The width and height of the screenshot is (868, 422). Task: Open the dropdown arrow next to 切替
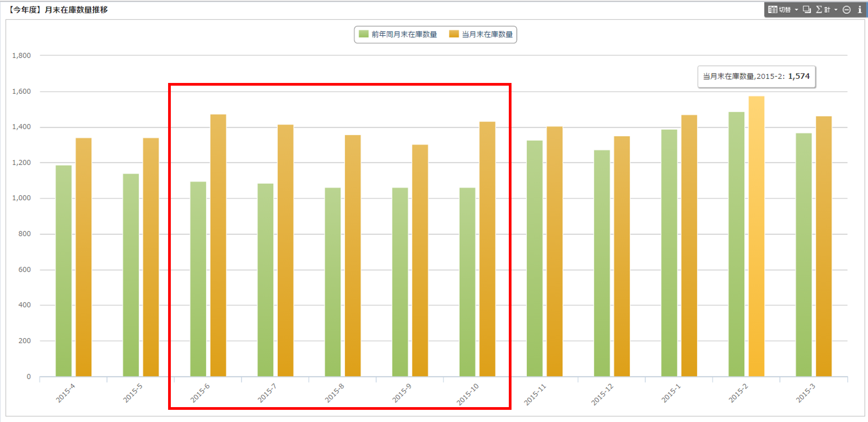tap(796, 10)
